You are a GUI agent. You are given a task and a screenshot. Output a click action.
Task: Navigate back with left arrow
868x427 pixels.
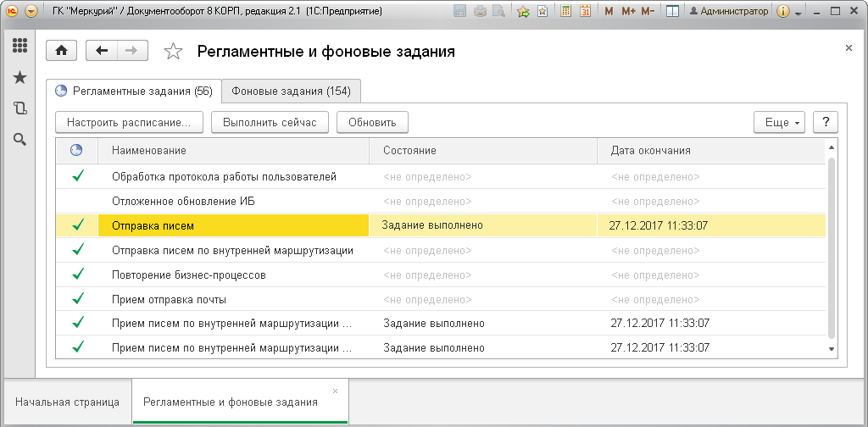(102, 50)
